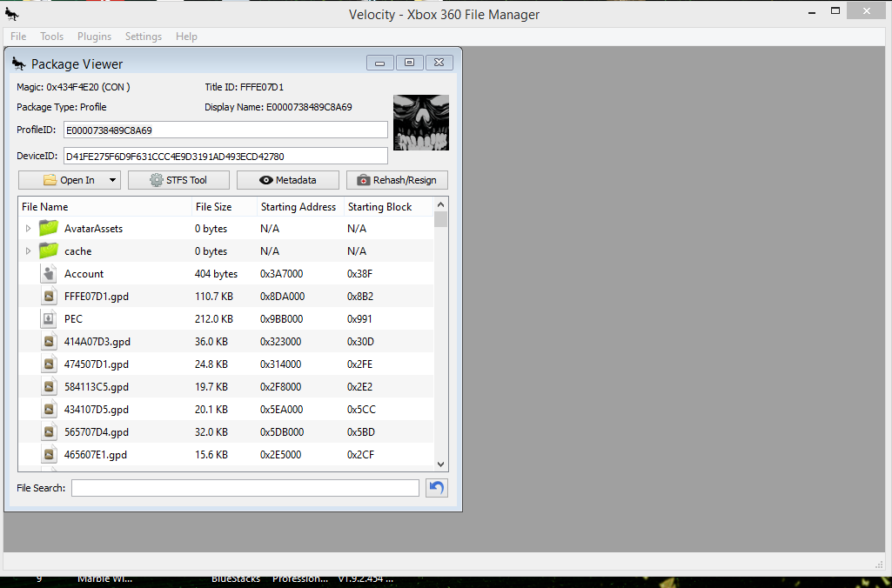The height and width of the screenshot is (588, 892).
Task: Click the Rehash/Resign button
Action: pyautogui.click(x=397, y=180)
